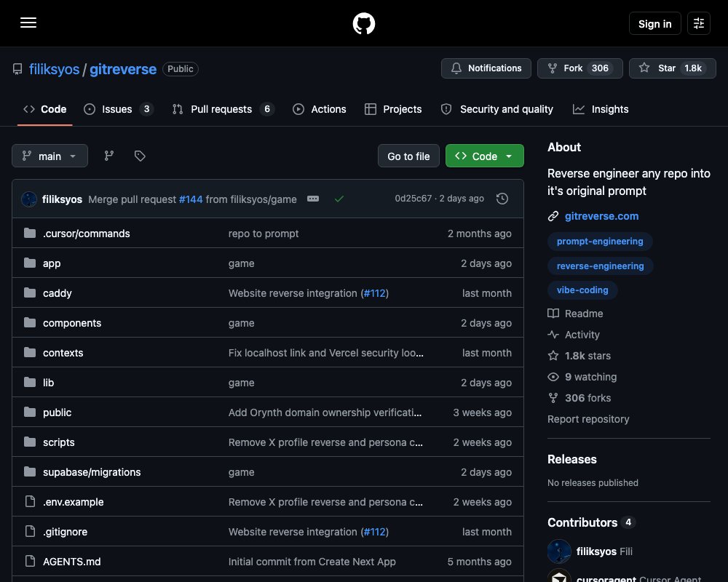The image size is (728, 582).
Task: Open the 9 watching link
Action: pyautogui.click(x=582, y=377)
